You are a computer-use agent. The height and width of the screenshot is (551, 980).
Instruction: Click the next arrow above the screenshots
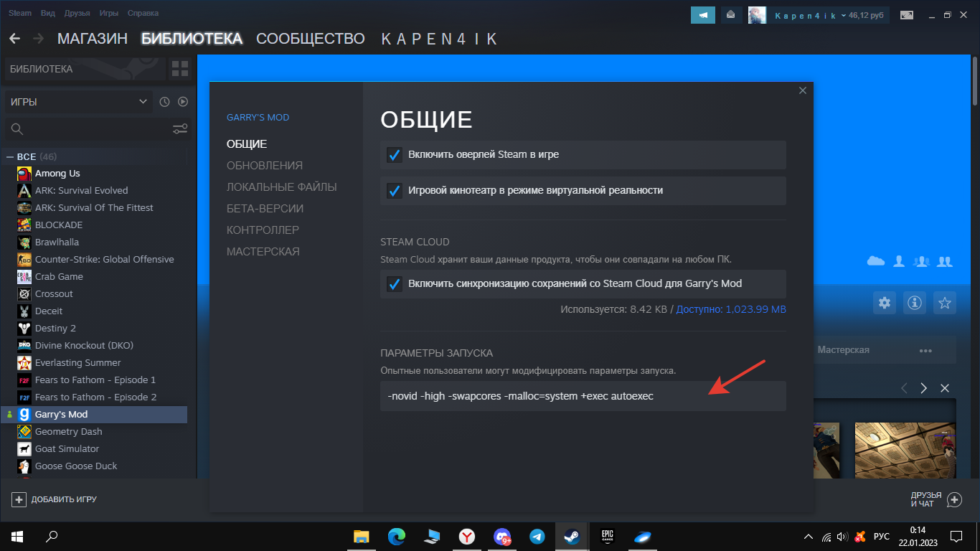tap(924, 388)
